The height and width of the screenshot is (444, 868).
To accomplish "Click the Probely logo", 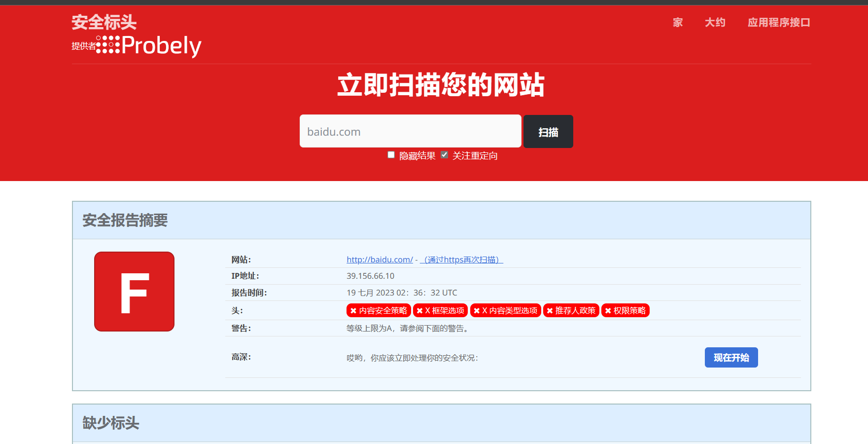I will 149,45.
